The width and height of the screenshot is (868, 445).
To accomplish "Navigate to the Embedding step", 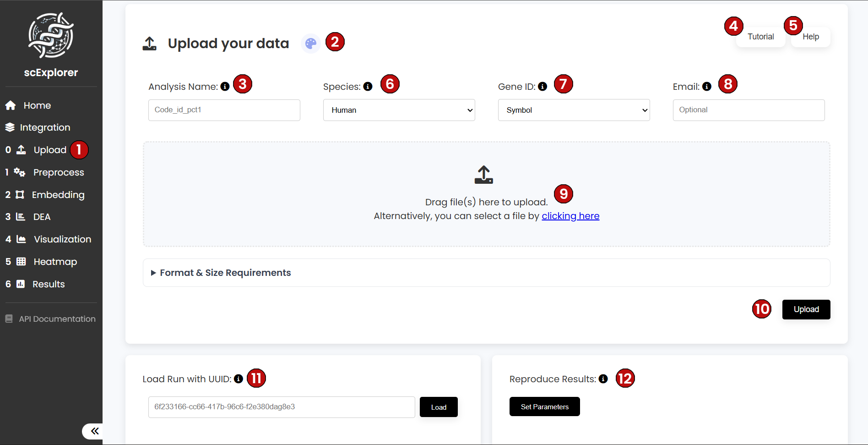I will pyautogui.click(x=58, y=195).
